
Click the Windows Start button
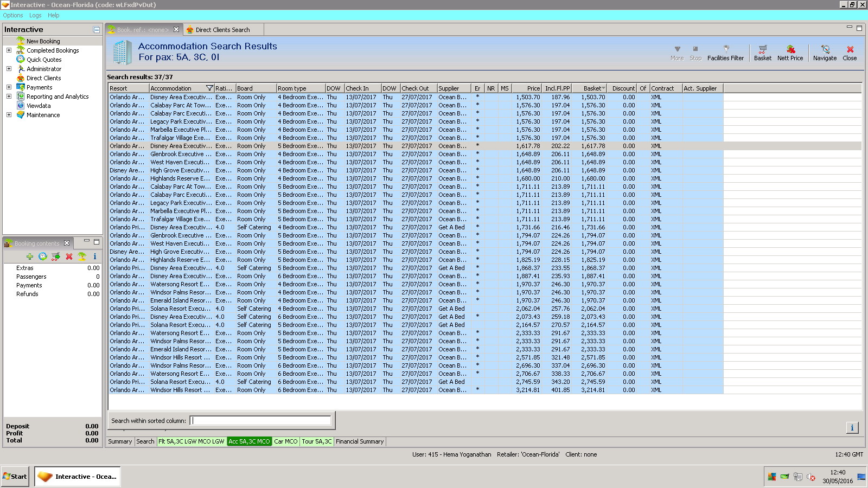pos(15,477)
